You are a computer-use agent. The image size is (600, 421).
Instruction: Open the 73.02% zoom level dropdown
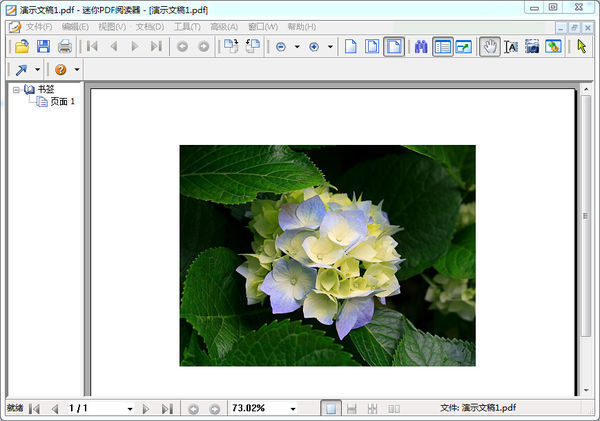tap(293, 409)
